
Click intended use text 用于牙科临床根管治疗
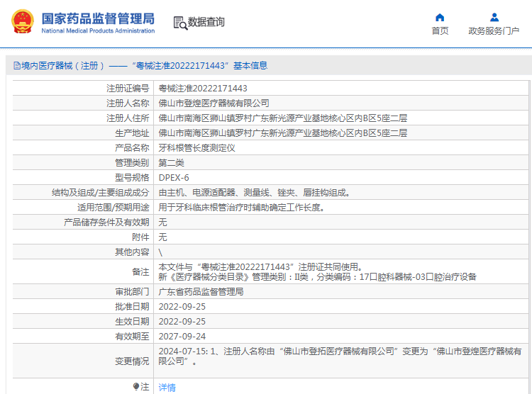(x=242, y=208)
